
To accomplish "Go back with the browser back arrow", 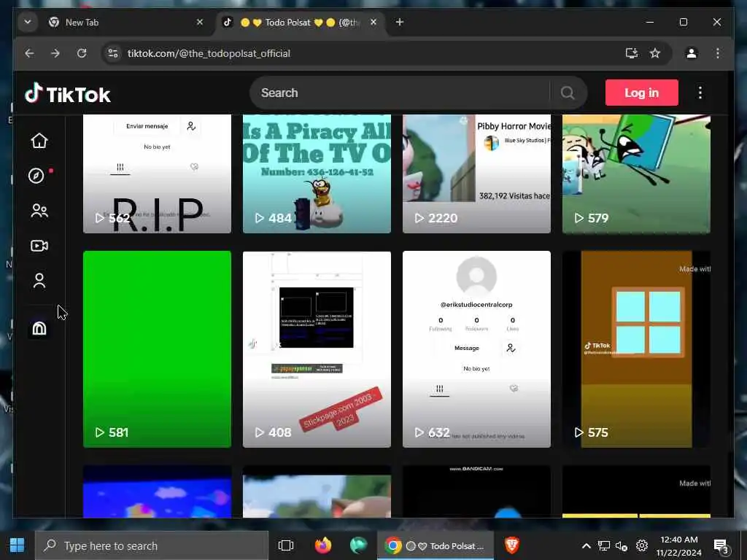I will pos(29,53).
